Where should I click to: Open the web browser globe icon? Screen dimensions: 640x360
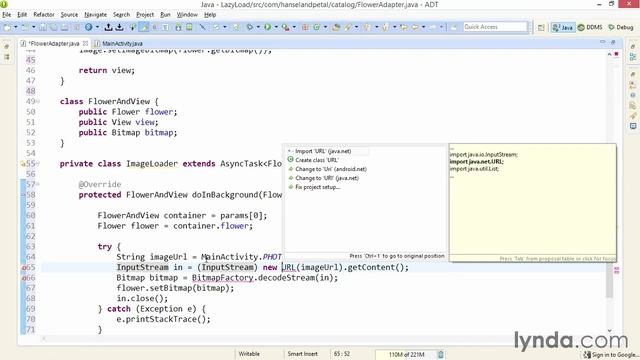point(89,27)
